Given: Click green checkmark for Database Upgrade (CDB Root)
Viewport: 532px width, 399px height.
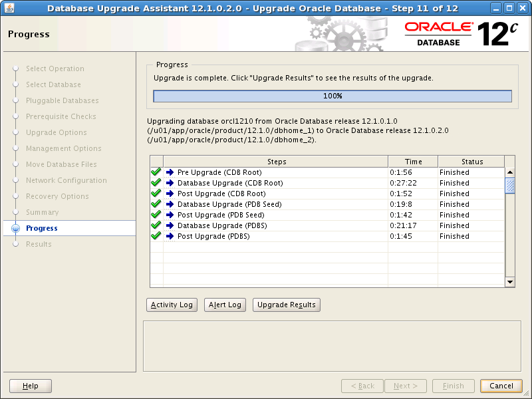Looking at the screenshot, I should click(156, 182).
